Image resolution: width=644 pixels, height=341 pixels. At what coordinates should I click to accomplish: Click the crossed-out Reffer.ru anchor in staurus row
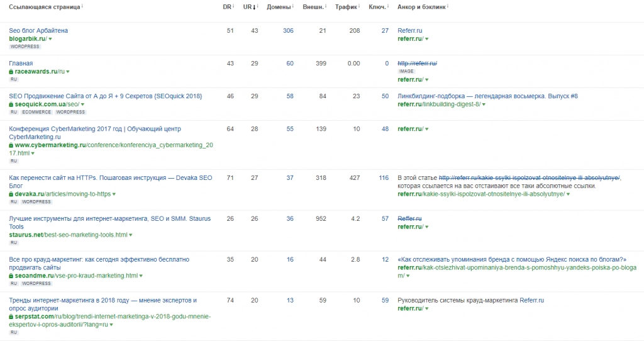coord(409,218)
